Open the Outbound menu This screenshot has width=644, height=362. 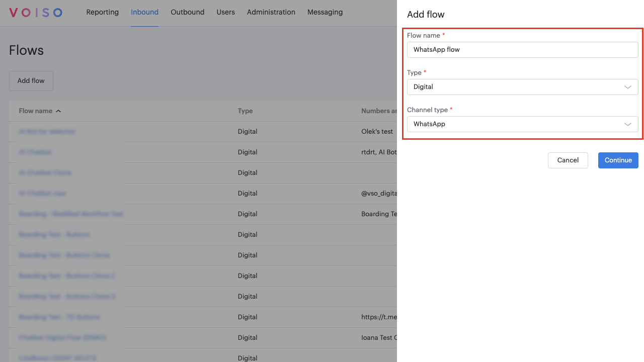coord(188,12)
